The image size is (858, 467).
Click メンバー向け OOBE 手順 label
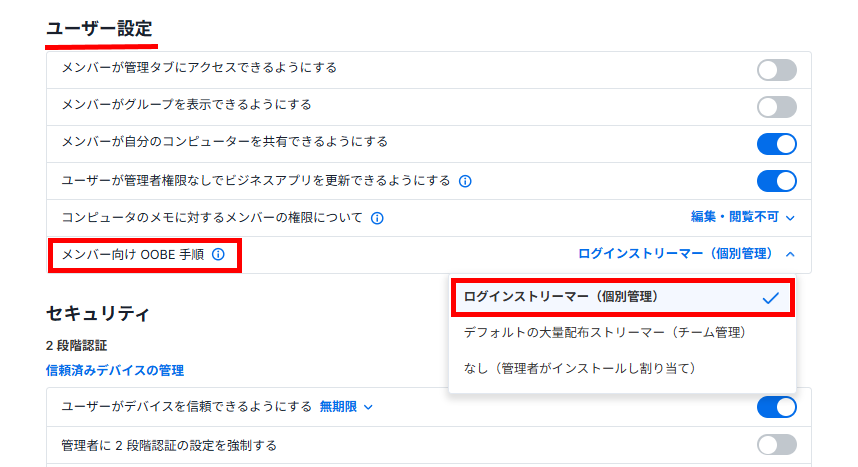click(x=132, y=255)
